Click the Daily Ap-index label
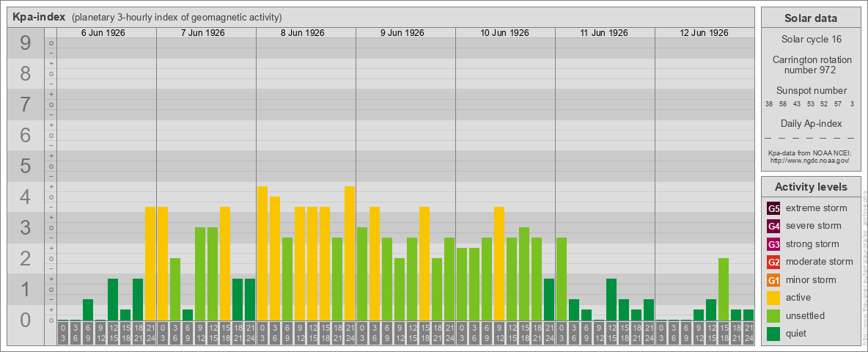Viewport: 868px width, 352px height. [811, 123]
